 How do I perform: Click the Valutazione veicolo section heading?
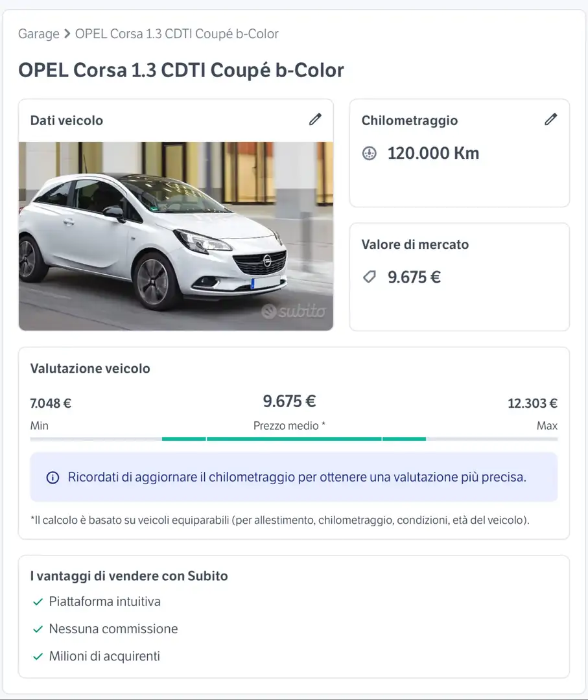[x=89, y=368]
